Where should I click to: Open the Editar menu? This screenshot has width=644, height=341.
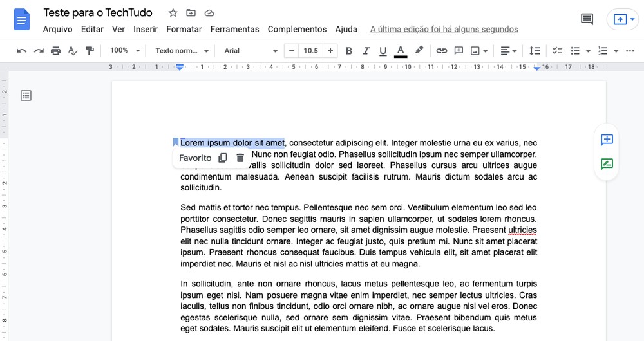(92, 29)
